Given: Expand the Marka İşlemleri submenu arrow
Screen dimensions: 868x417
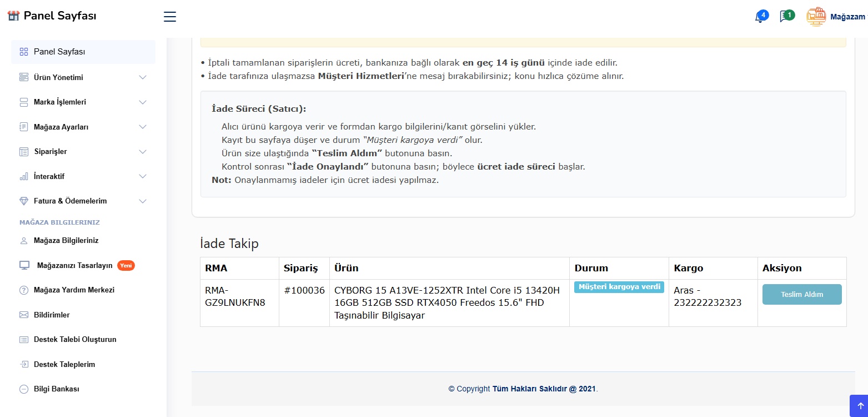Looking at the screenshot, I should pos(143,102).
